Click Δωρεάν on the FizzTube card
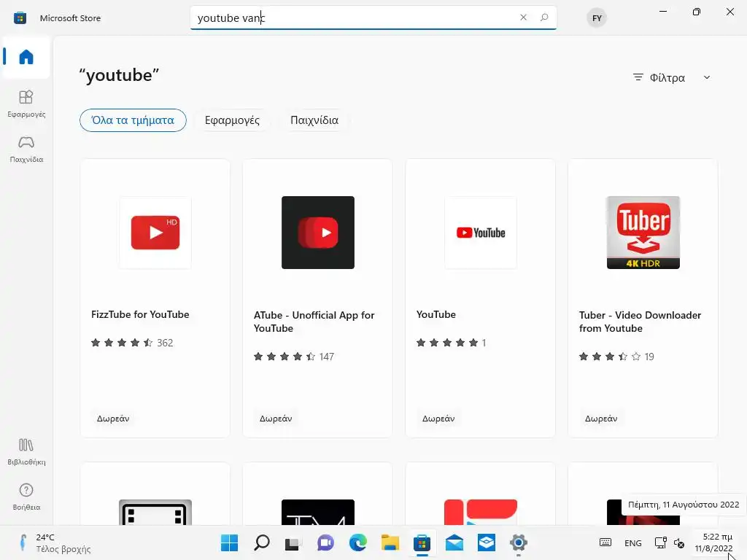Viewport: 747px width, 560px height. tap(113, 419)
